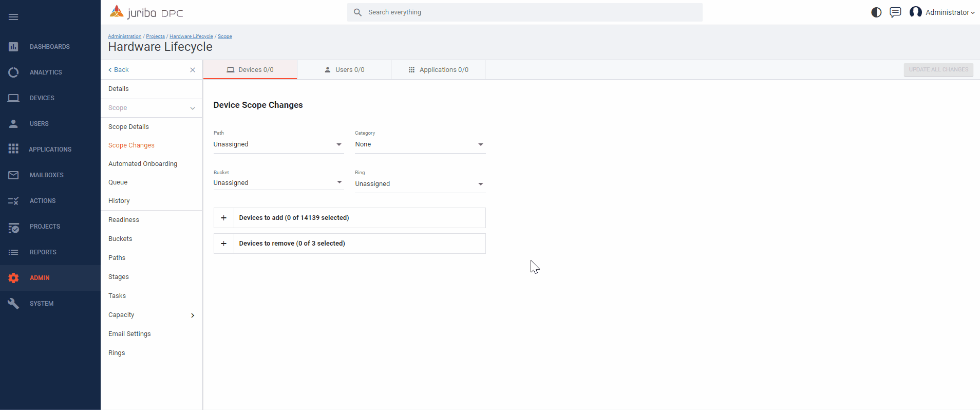Open the Actions sidebar icon
The height and width of the screenshot is (410, 980).
coord(13,201)
